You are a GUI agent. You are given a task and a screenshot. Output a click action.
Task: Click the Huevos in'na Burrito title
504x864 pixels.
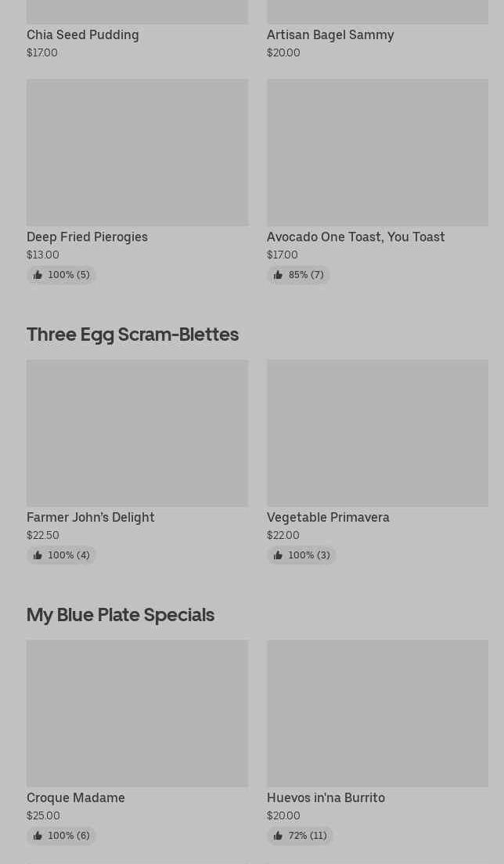(x=326, y=797)
